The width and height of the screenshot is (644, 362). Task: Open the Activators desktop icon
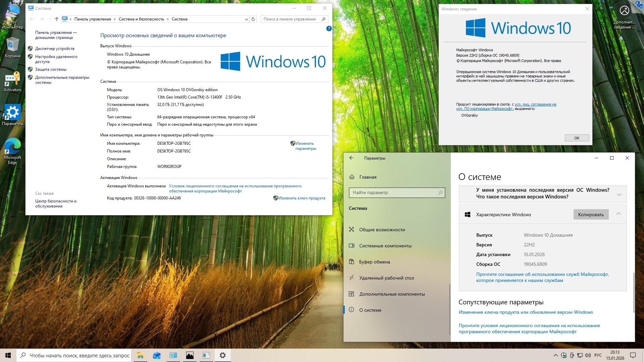(12, 80)
